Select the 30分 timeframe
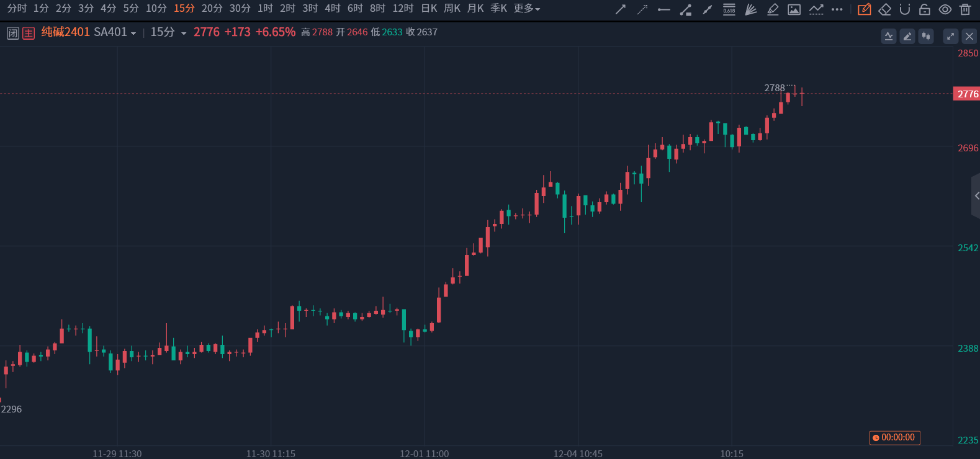 click(x=240, y=9)
